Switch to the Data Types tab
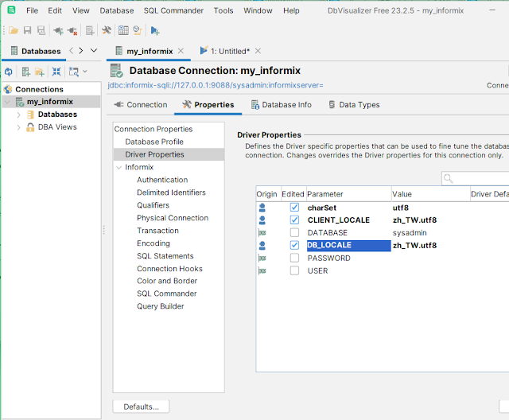 coord(354,105)
